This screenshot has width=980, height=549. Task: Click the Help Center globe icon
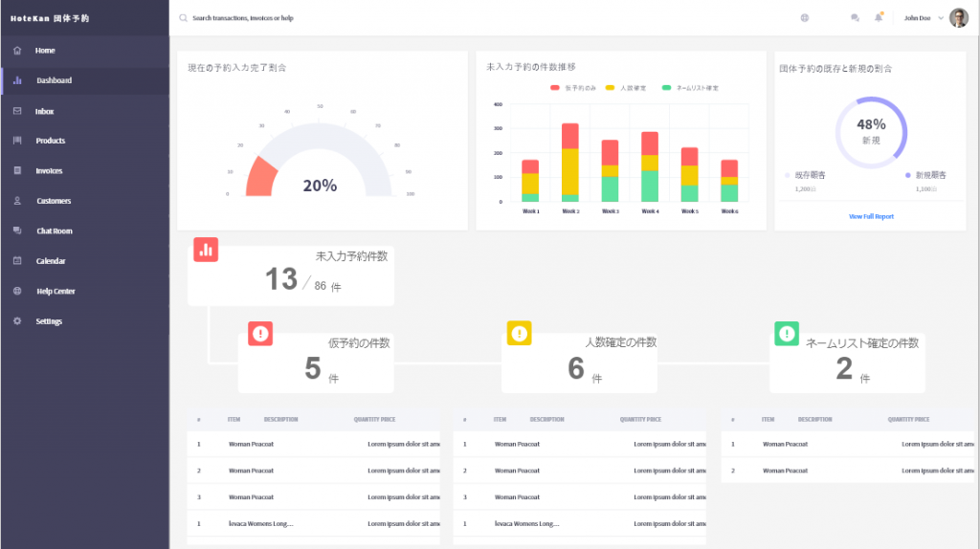tap(17, 291)
